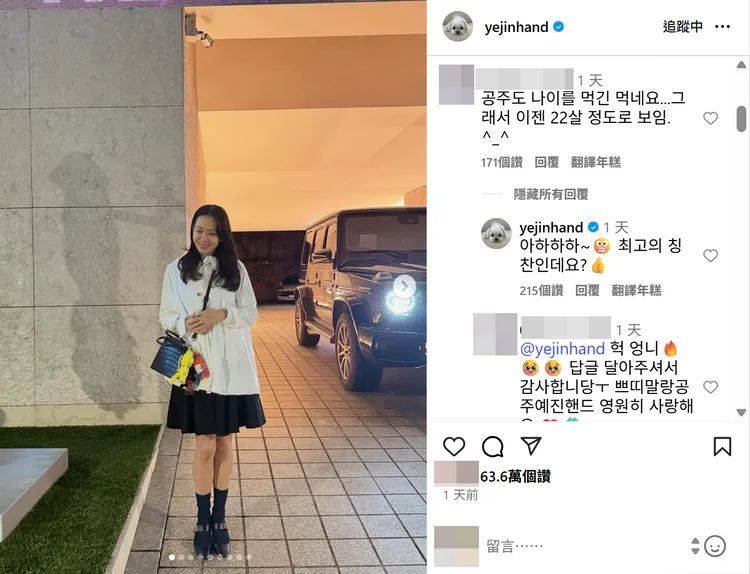The image size is (750, 574).
Task: Like the @yejinhand mention comment
Action: point(711,387)
